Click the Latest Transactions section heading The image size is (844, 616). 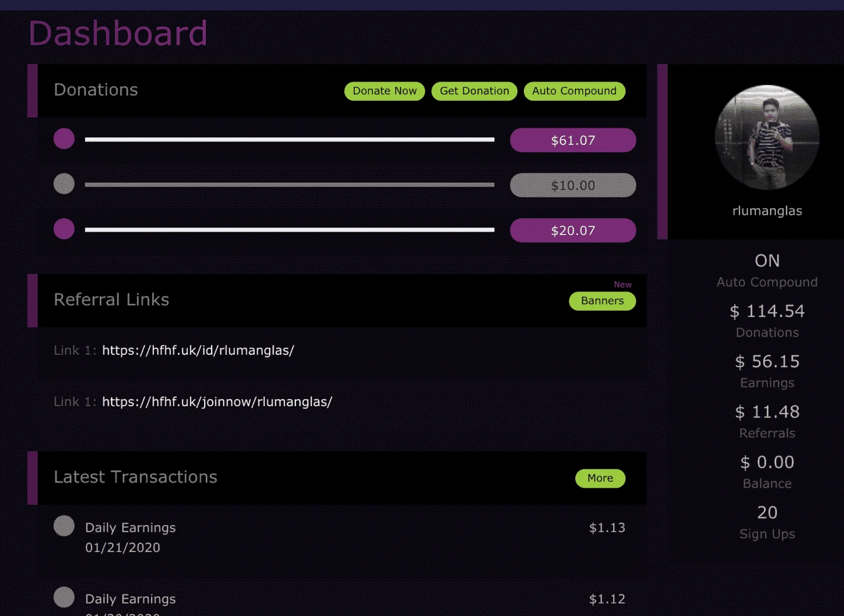click(135, 477)
